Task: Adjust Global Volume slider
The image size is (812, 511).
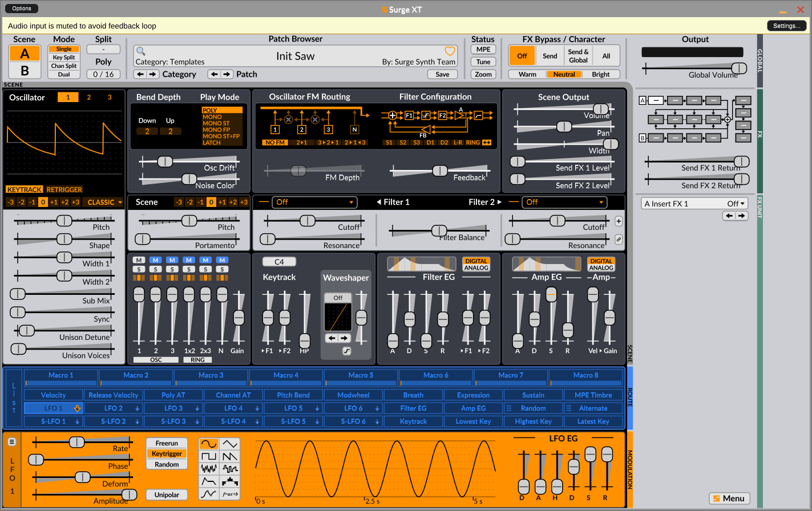Action: tap(695, 68)
